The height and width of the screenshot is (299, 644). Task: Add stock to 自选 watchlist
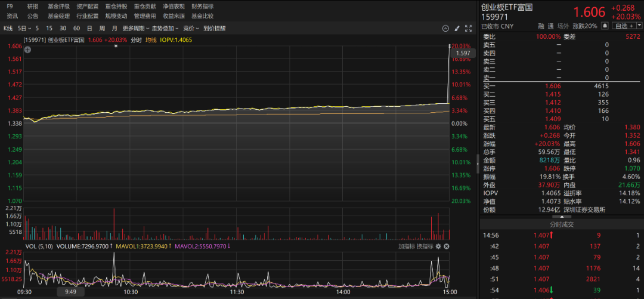pos(624,26)
